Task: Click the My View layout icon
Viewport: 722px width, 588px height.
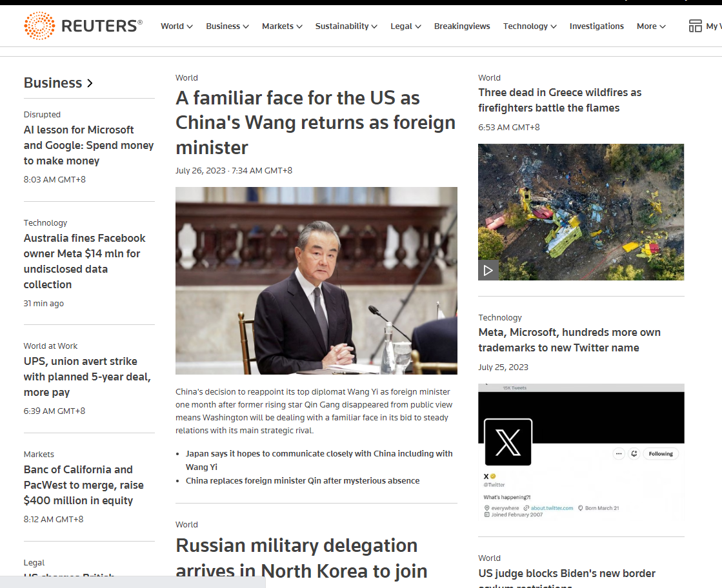Action: tap(695, 26)
